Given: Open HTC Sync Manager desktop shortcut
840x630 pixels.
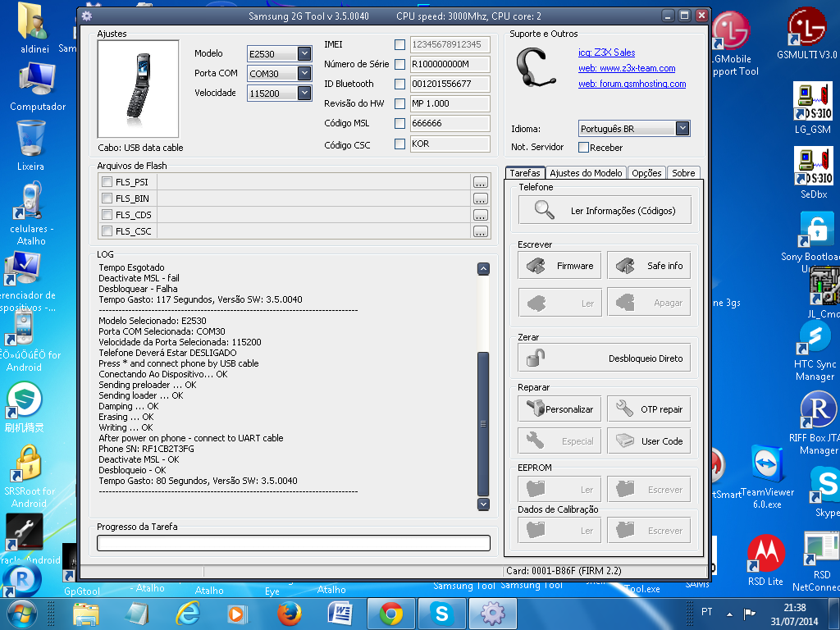Looking at the screenshot, I should coord(815,351).
